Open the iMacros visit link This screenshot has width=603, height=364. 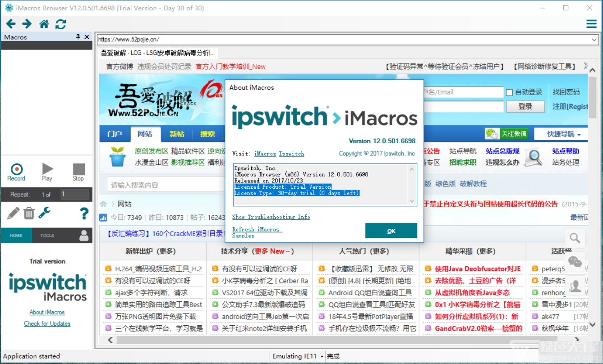tap(265, 154)
